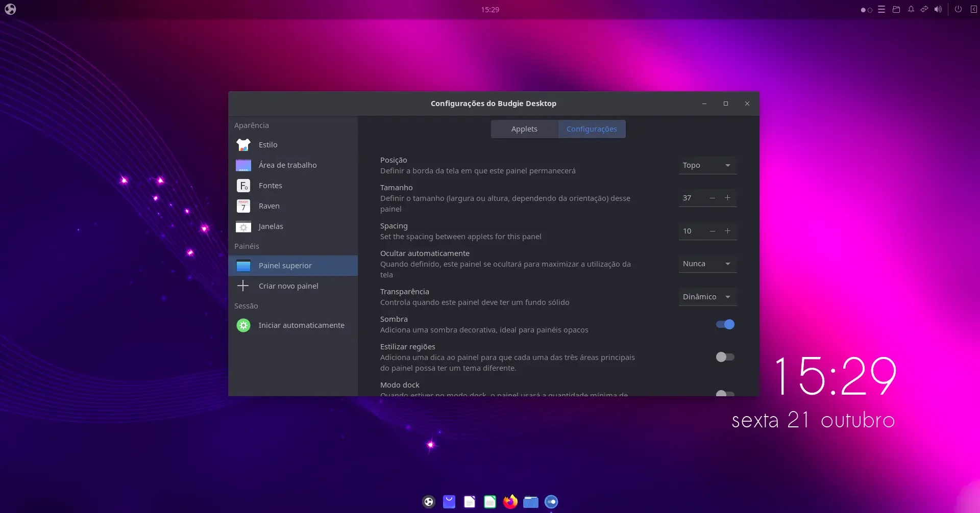Open the folder places indicator in top panel

pos(896,9)
